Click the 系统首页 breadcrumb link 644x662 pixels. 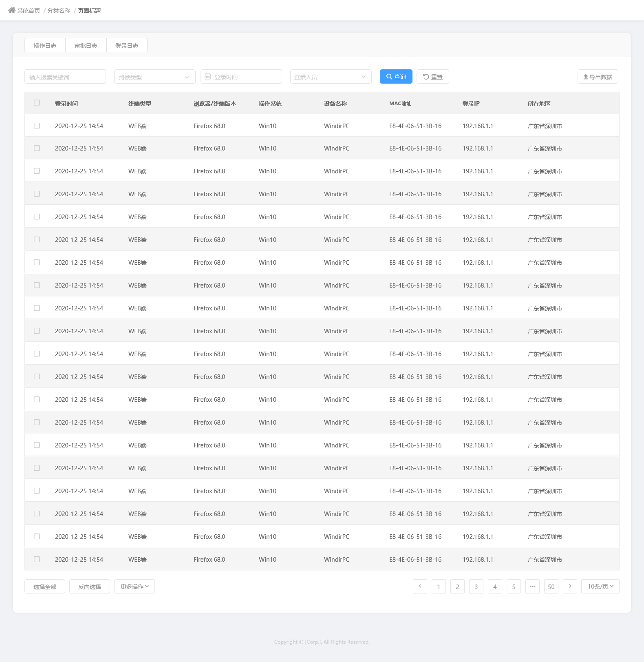(29, 11)
